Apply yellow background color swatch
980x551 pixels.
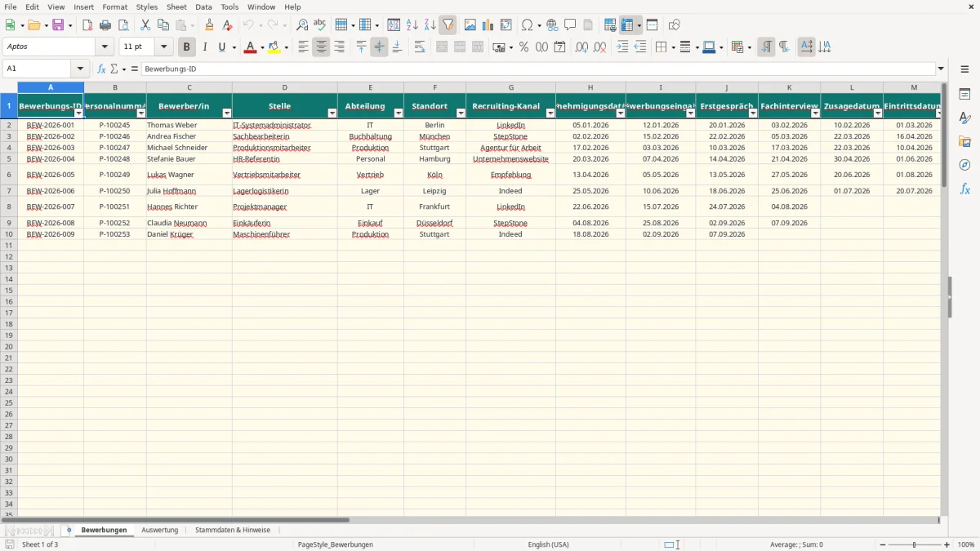pos(274,47)
